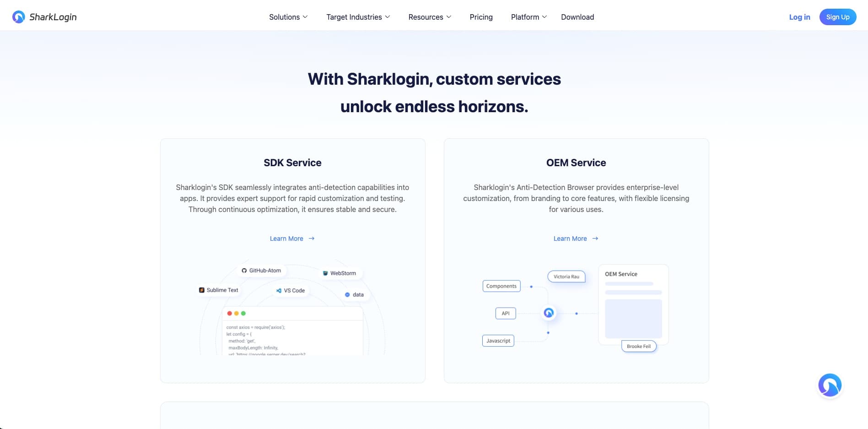Click the Sublime Text icon chip

pyautogui.click(x=218, y=290)
